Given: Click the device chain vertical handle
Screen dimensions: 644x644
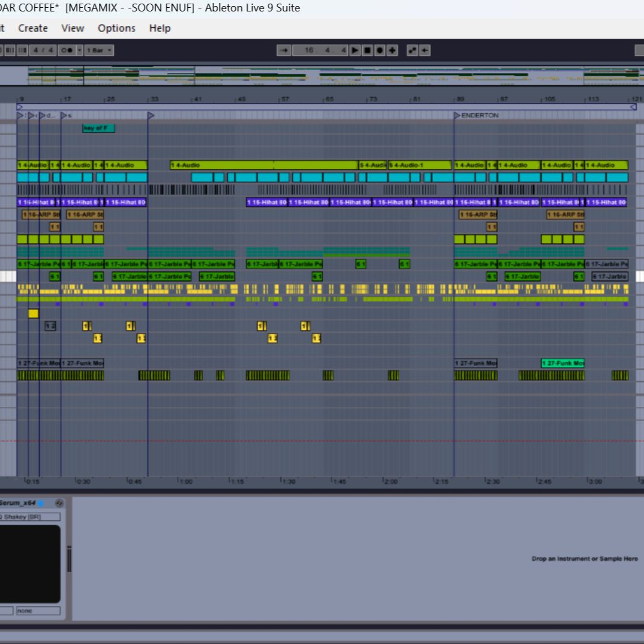Looking at the screenshot, I should (x=69, y=559).
